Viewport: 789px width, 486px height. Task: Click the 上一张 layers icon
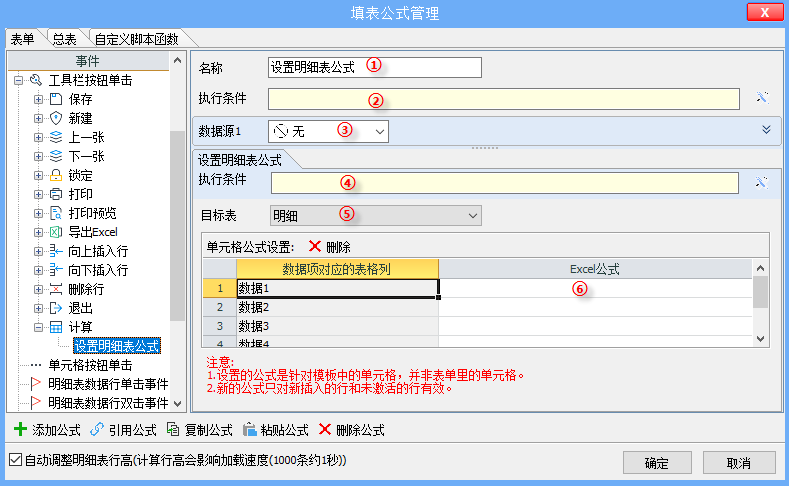tap(56, 137)
